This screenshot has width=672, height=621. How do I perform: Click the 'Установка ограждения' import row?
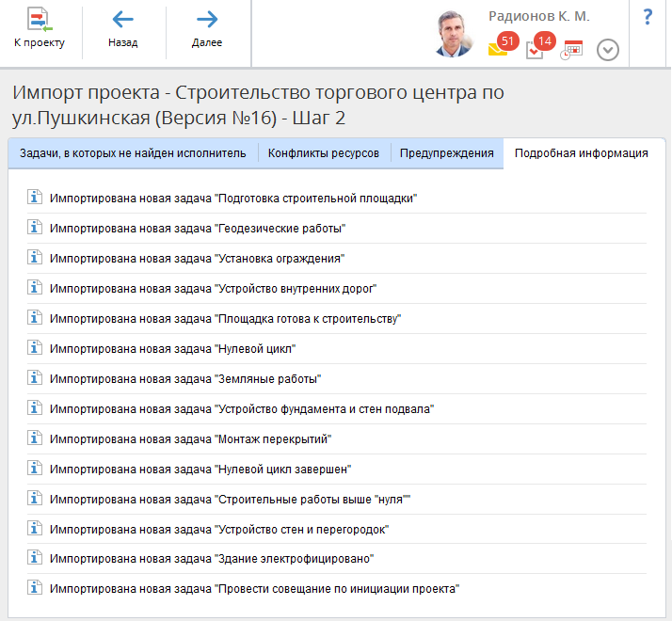click(x=197, y=258)
